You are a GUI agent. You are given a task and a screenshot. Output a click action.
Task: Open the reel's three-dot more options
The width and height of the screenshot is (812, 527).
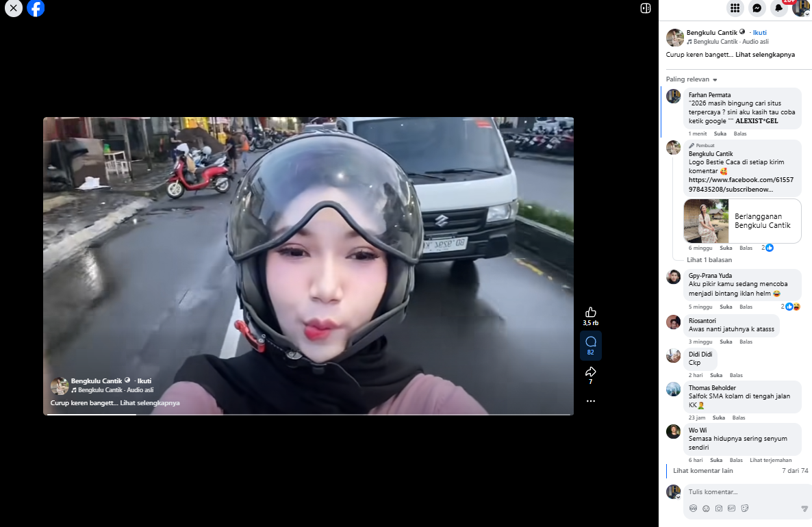point(590,400)
